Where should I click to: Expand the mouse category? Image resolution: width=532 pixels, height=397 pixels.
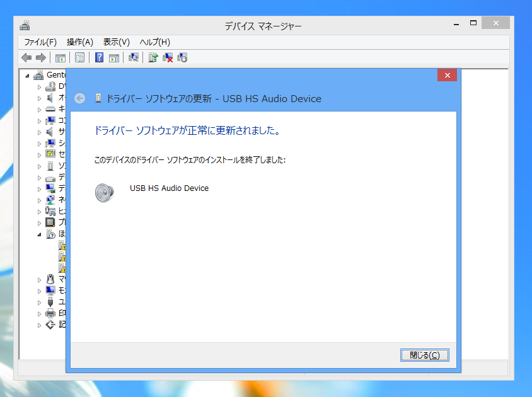(39, 280)
